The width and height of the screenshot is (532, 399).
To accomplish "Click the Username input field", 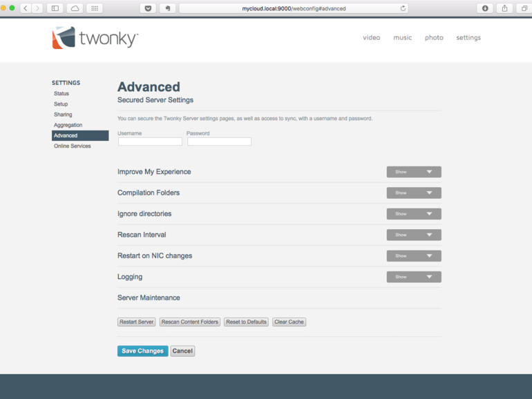I will click(151, 142).
